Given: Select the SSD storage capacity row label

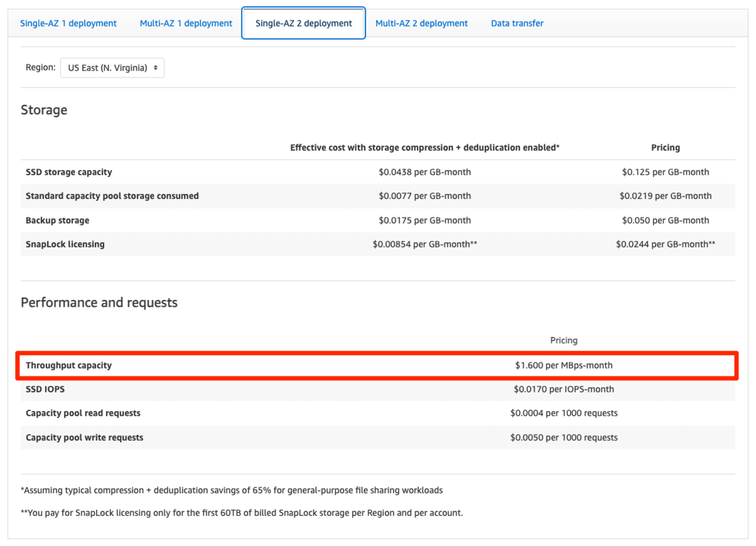Looking at the screenshot, I should pos(69,172).
